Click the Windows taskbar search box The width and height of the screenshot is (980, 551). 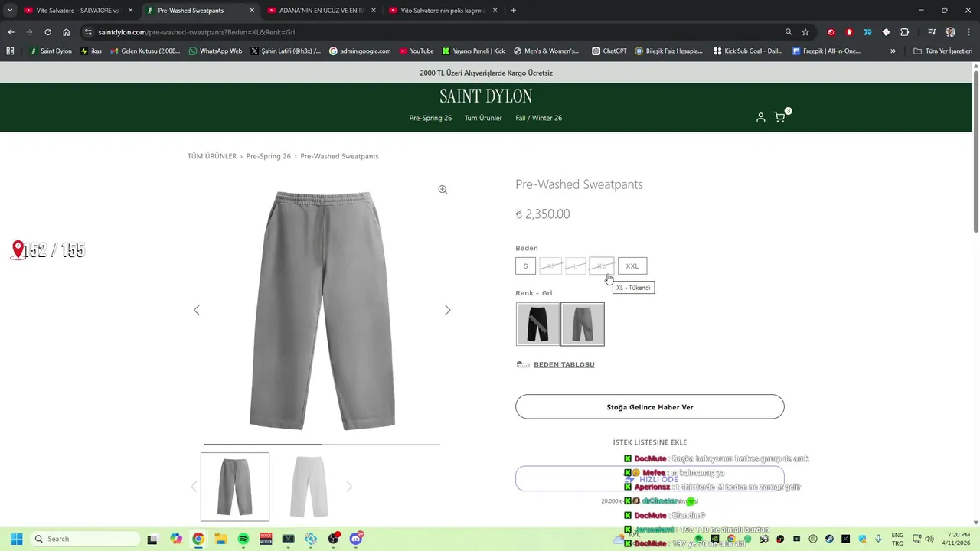[x=85, y=539]
